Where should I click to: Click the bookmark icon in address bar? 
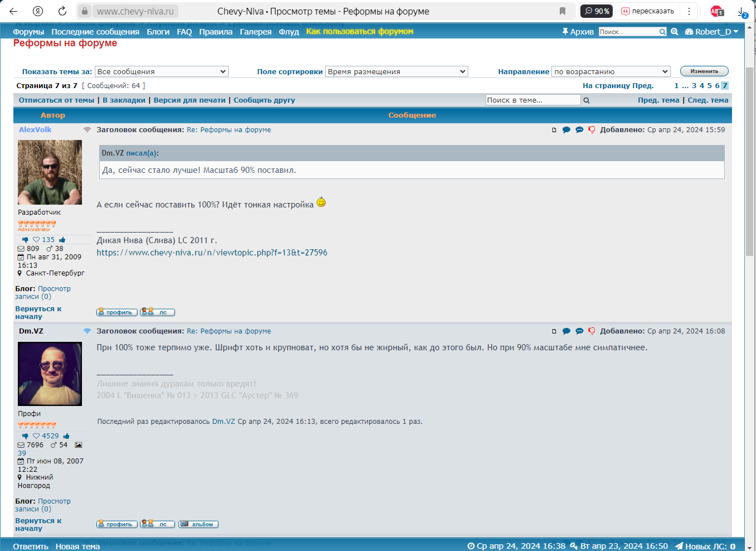563,11
